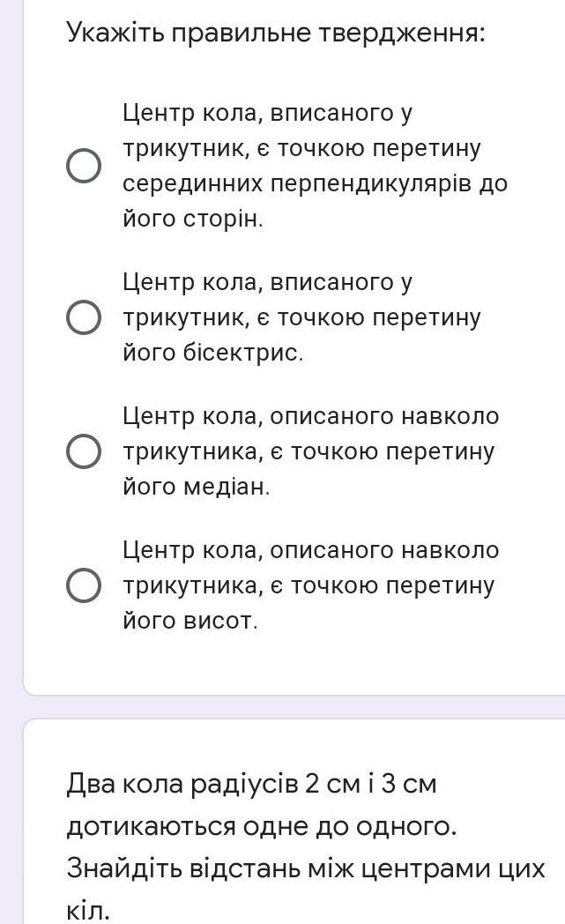Click the label text 'його бісектрис.'
The image size is (565, 924).
[x=212, y=353]
